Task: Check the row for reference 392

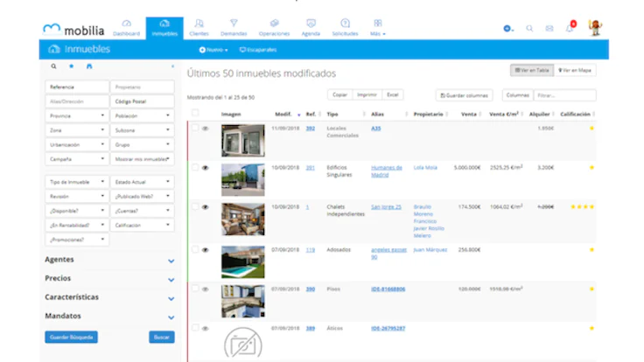Action: (195, 128)
